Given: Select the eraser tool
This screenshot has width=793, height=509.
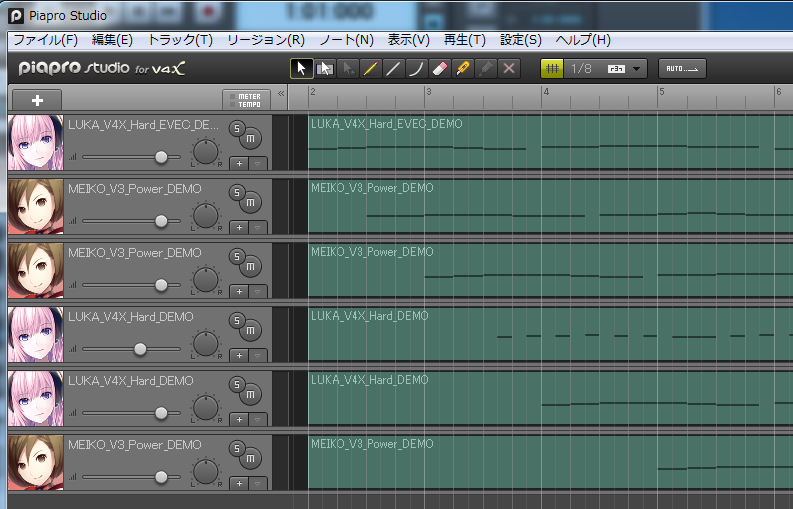Looking at the screenshot, I should click(x=439, y=68).
